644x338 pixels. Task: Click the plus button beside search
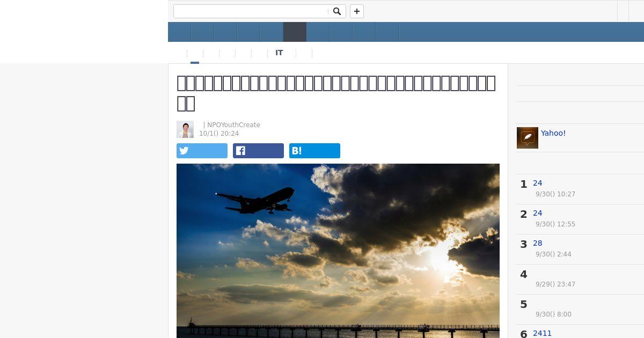[x=357, y=11]
